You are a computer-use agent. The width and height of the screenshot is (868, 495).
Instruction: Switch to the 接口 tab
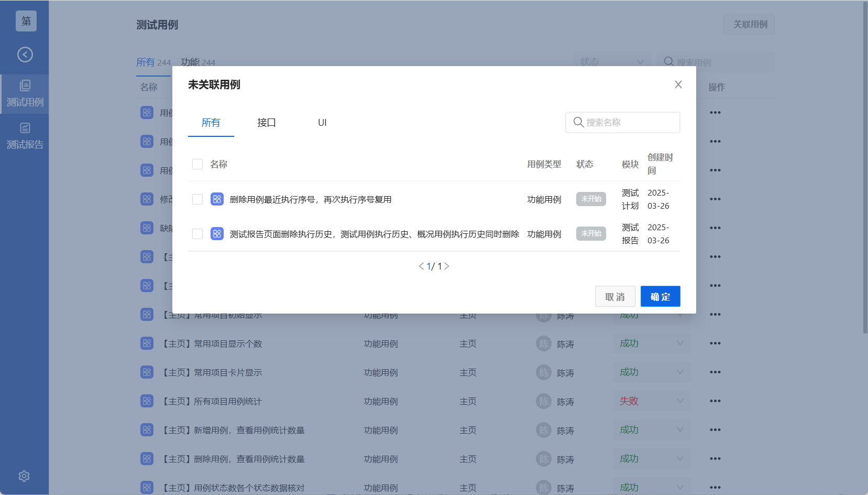pos(267,123)
